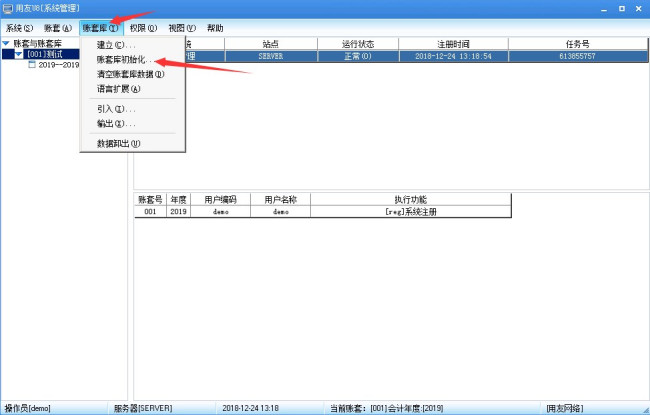Click the 执行功能 column header
Image resolution: width=650 pixels, height=415 pixels.
pyautogui.click(x=410, y=199)
